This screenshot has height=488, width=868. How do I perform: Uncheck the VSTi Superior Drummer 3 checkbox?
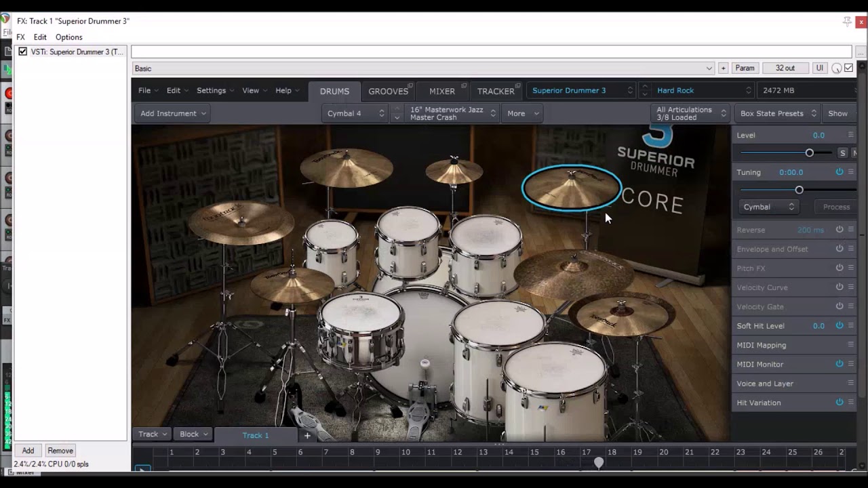coord(23,52)
